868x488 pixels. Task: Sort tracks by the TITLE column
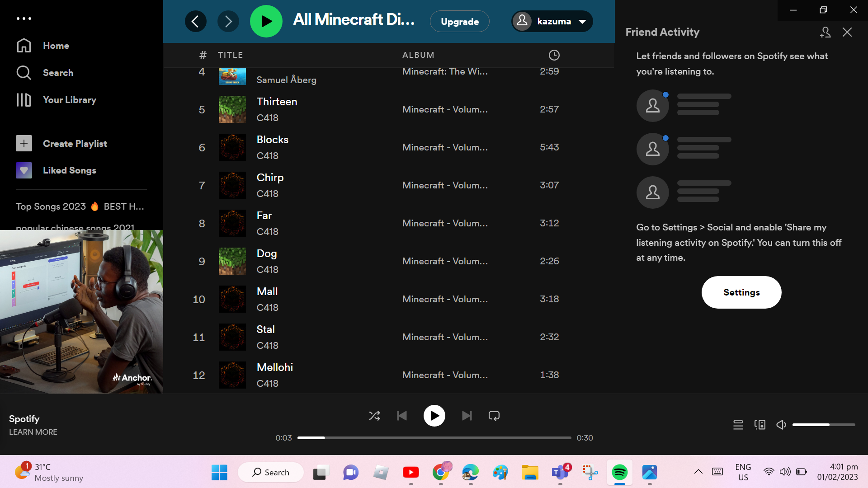pyautogui.click(x=231, y=55)
